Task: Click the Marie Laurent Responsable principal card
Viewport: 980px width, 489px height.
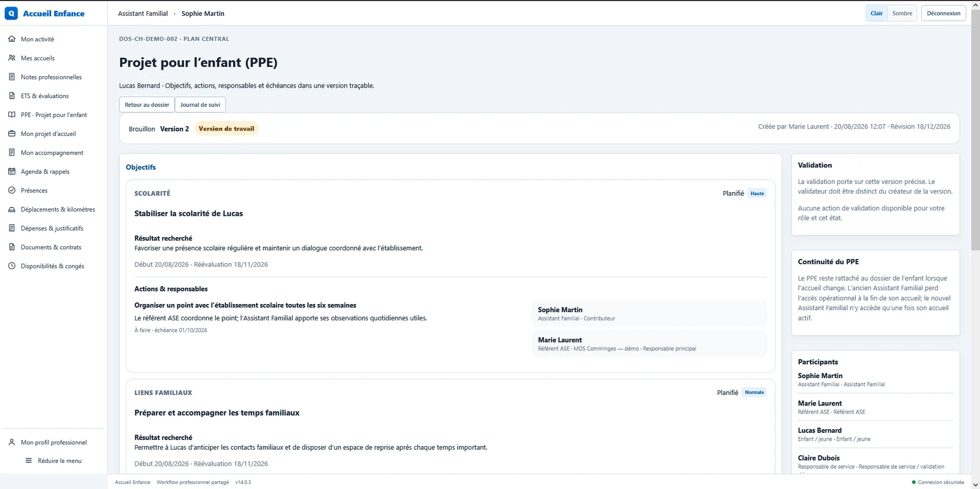Action: coord(649,344)
